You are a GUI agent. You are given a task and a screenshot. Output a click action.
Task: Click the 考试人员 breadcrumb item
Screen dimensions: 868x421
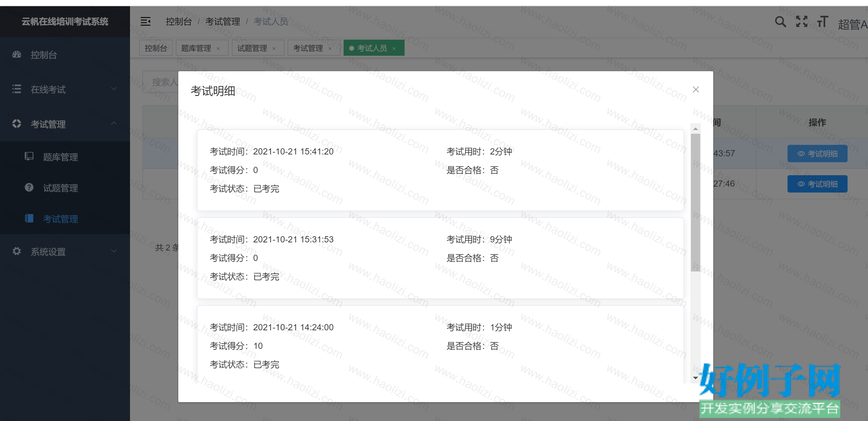point(271,22)
